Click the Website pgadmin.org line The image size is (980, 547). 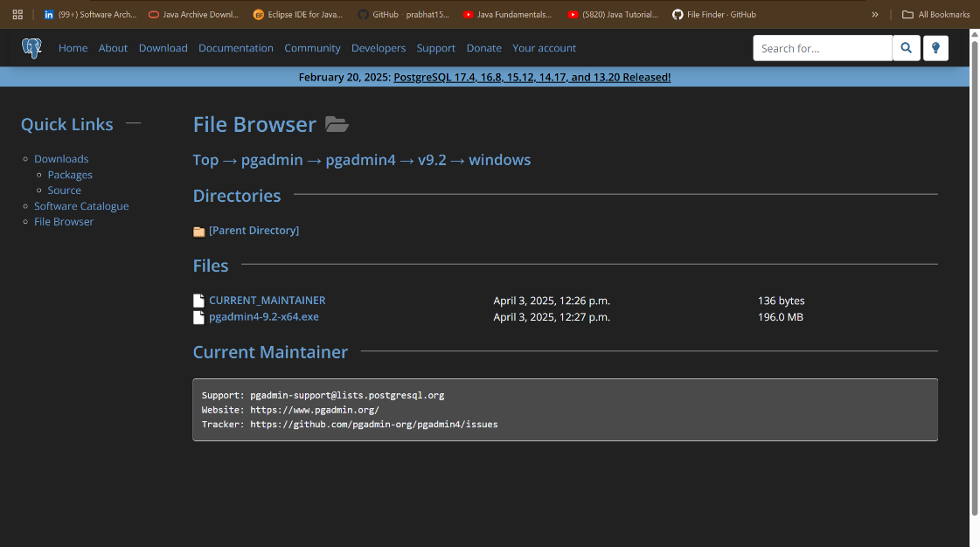(290, 411)
